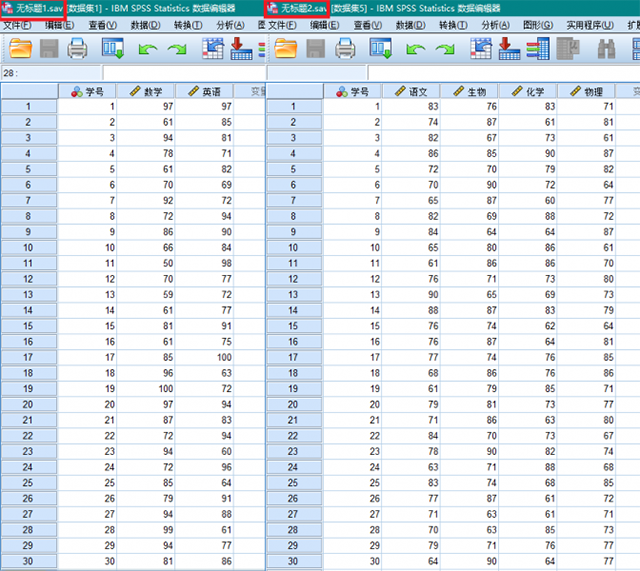The width and height of the screenshot is (640, 571).
Task: Click 数学 value 99 in row 28
Action: 146,530
